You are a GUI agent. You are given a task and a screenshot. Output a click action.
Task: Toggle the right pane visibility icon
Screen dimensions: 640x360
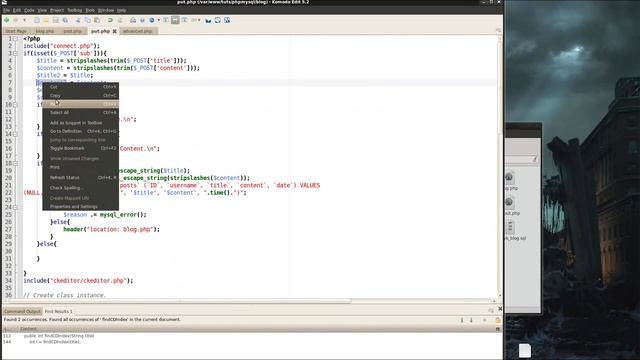pos(184,20)
